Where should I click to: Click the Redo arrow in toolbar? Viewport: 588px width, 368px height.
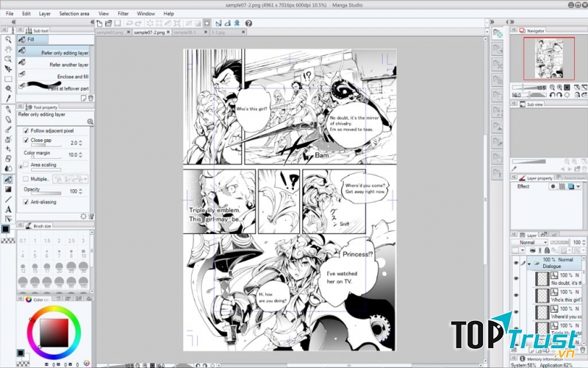click(x=138, y=24)
